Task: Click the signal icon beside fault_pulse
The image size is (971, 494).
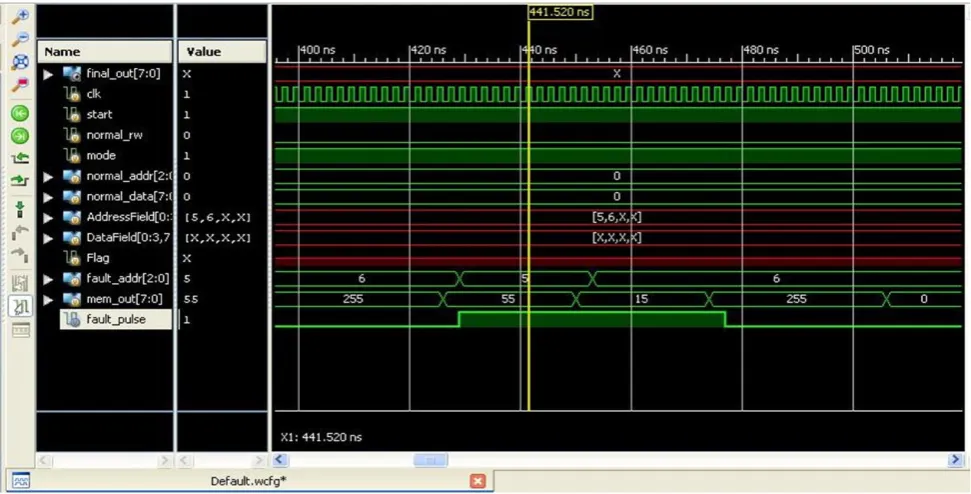Action: [x=72, y=319]
